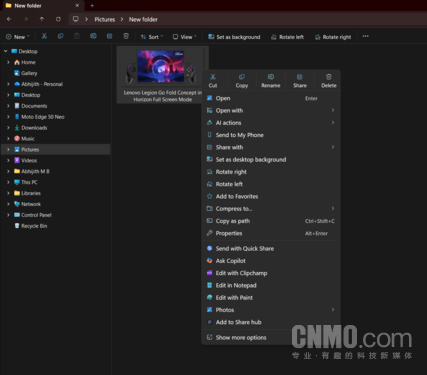The image size is (427, 375).
Task: Click the toolbar Delete trash icon
Action: 126,36
